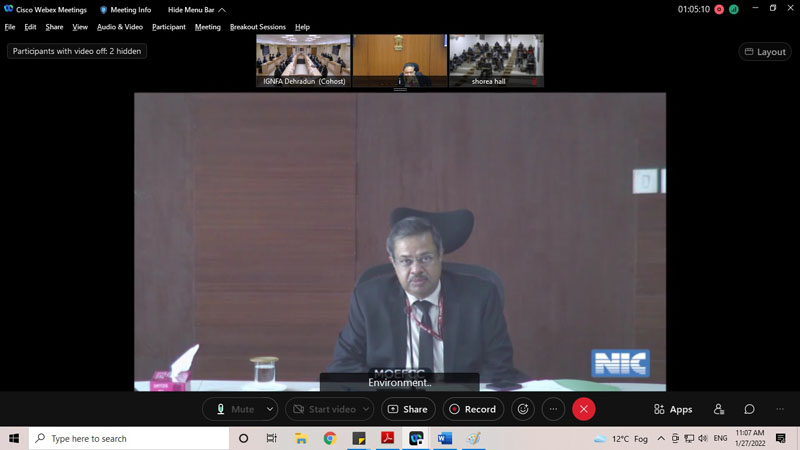
Task: Collapse the menu with Hide Menu Bar
Action: coord(196,10)
